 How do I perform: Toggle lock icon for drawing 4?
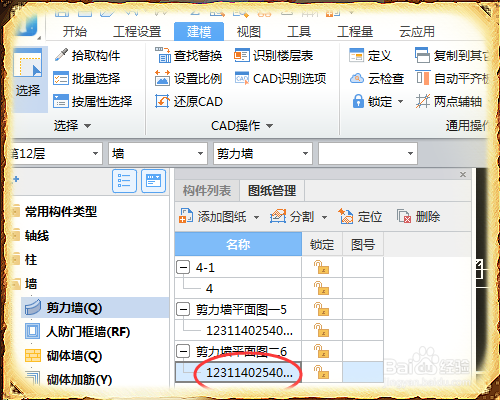tap(322, 288)
